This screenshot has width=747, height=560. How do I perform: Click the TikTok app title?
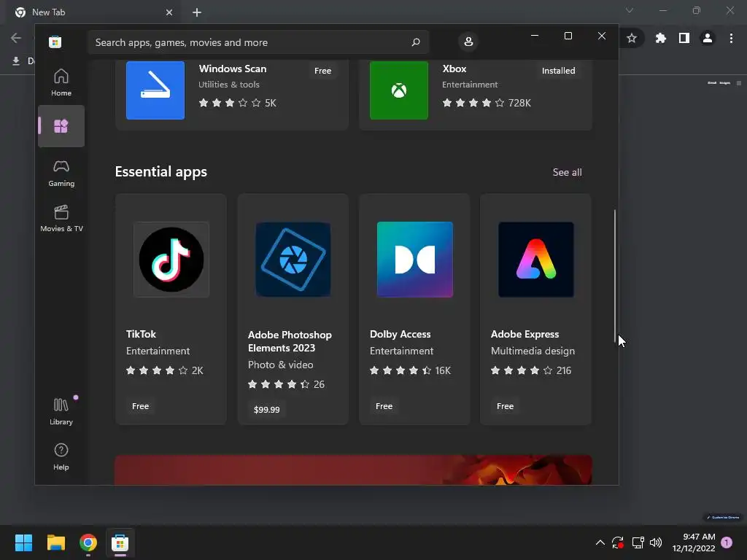click(x=141, y=334)
